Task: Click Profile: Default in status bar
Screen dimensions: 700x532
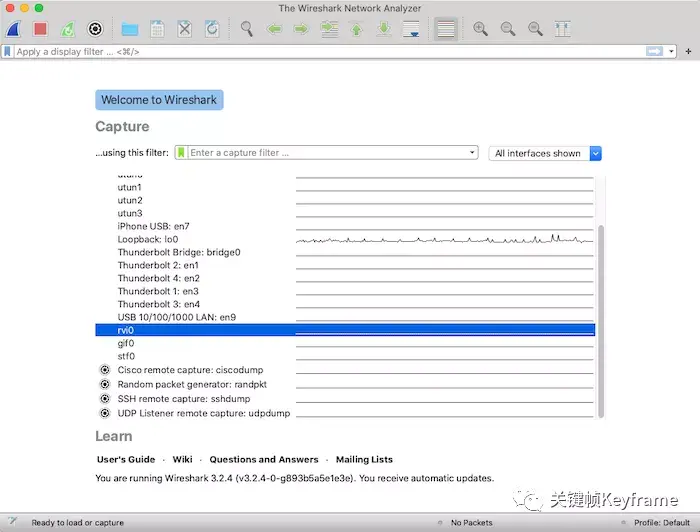Action: pyautogui.click(x=662, y=523)
